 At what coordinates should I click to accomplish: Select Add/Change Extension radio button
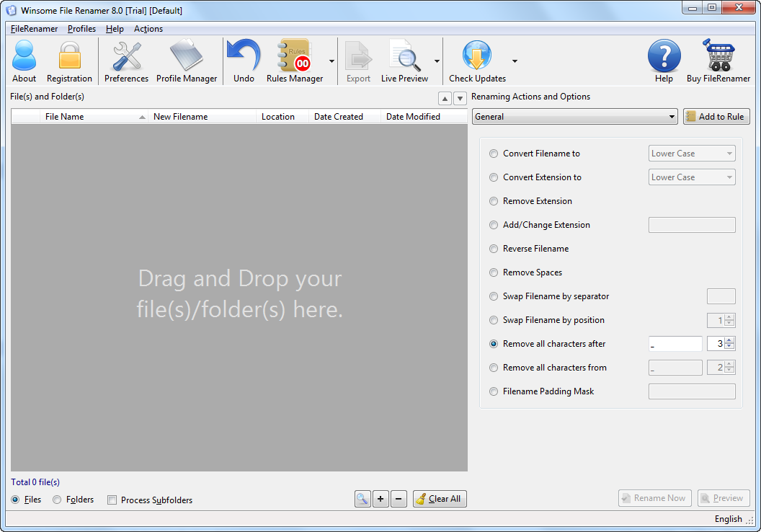point(494,225)
